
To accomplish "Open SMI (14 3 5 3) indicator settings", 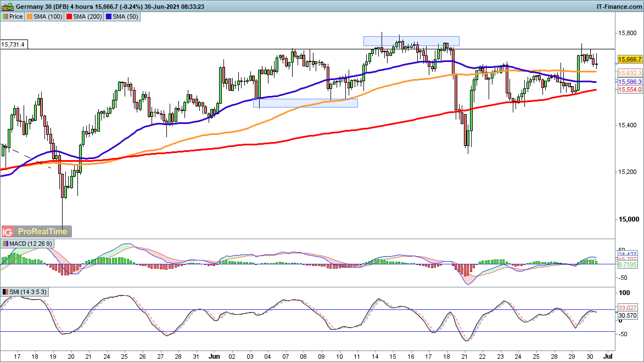I will [27, 292].
